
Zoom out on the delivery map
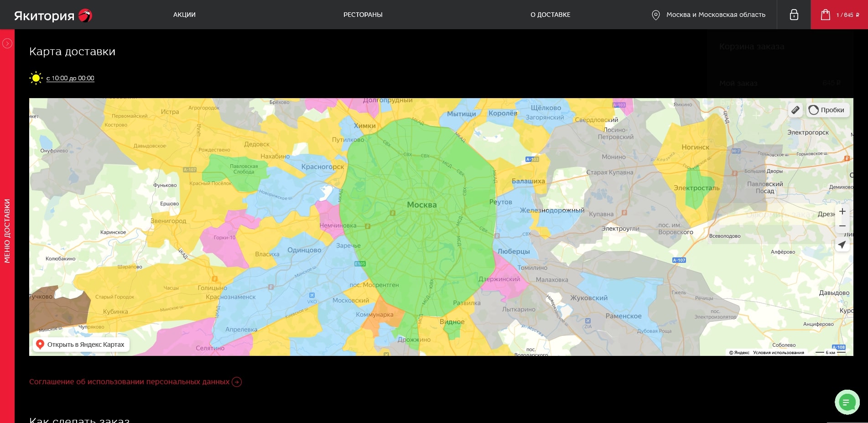(x=842, y=226)
